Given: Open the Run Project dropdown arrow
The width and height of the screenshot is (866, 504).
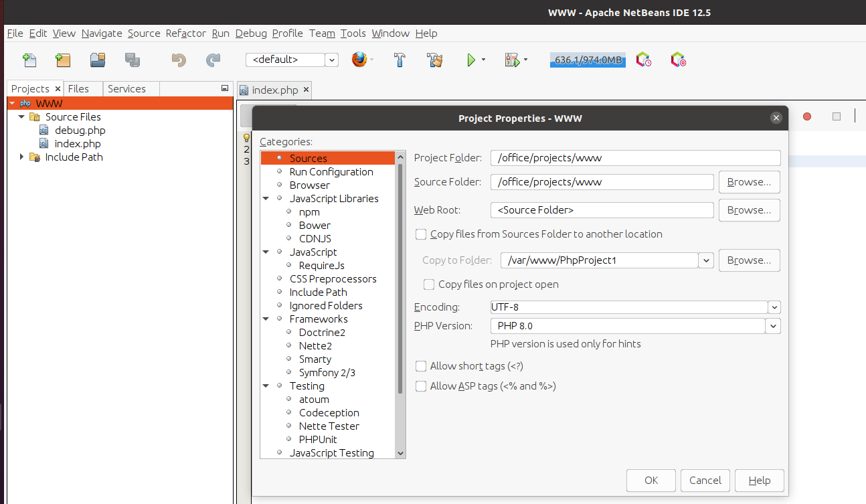Looking at the screenshot, I should point(483,60).
